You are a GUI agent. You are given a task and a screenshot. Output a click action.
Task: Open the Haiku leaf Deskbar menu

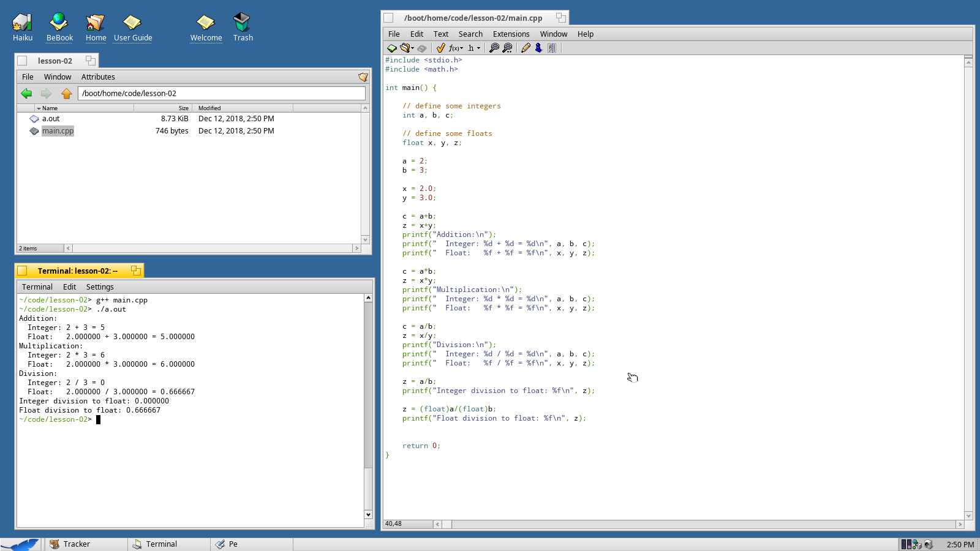tap(21, 544)
